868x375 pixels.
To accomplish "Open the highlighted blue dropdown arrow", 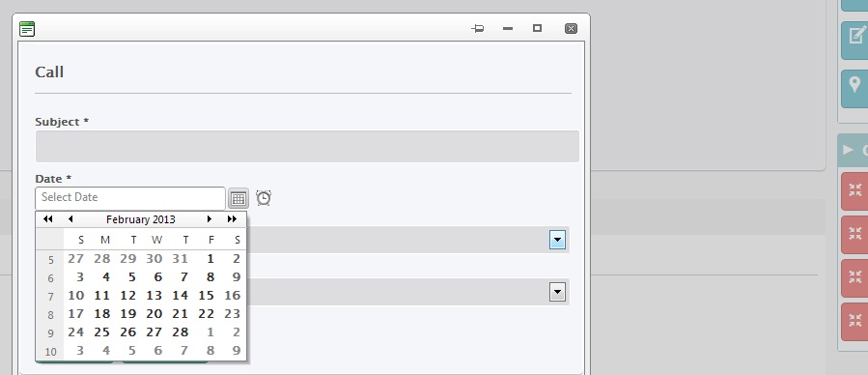I will pyautogui.click(x=557, y=241).
